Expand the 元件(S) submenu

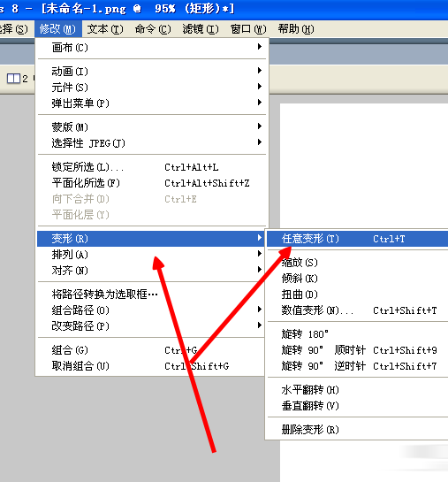[x=152, y=88]
